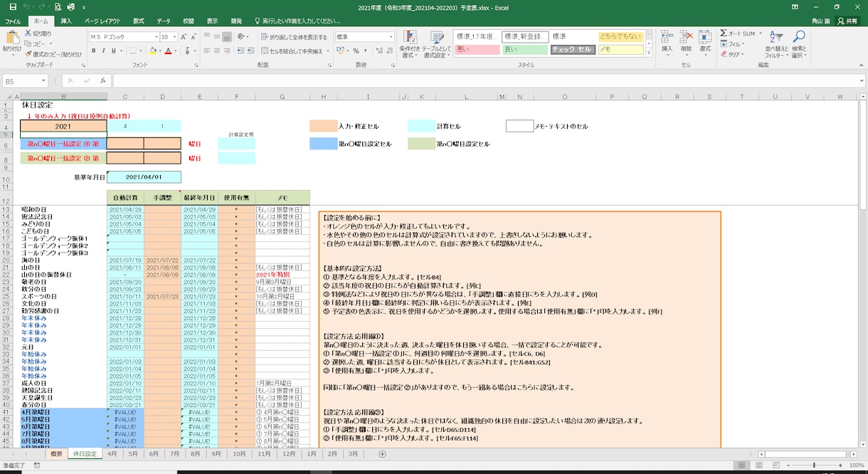868x474 pixels.
Task: Collapse the ribbon with the chevron
Action: point(860,64)
